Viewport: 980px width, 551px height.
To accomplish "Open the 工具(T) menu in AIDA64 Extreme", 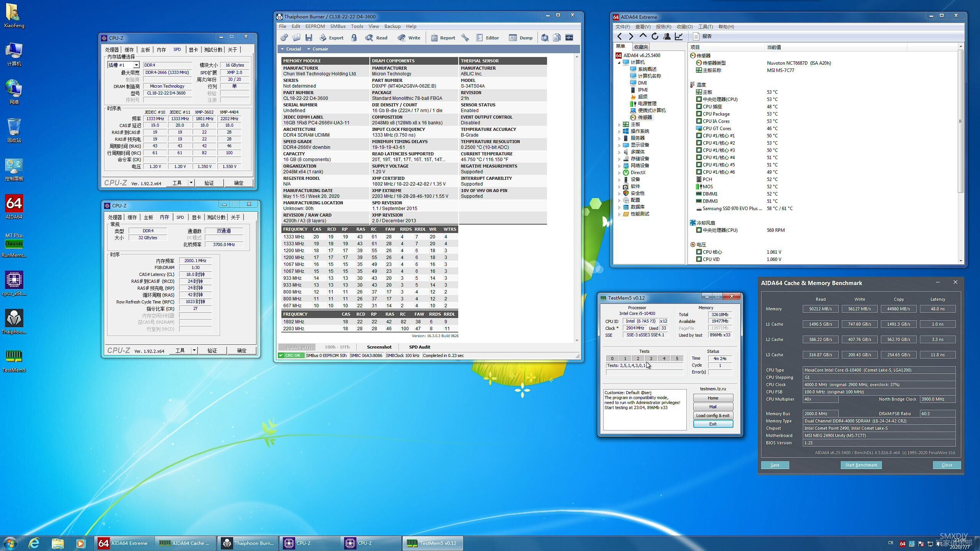I will tap(705, 27).
